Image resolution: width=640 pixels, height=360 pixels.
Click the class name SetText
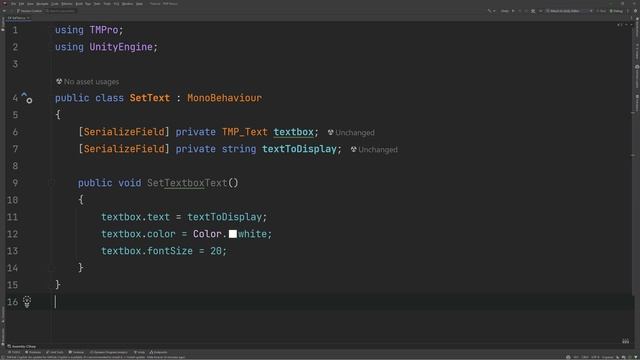pyautogui.click(x=150, y=98)
